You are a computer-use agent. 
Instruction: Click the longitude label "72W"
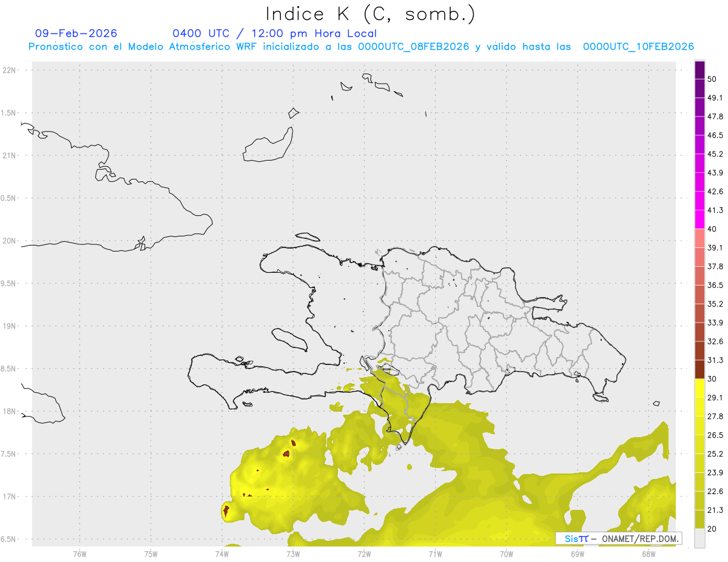364,554
